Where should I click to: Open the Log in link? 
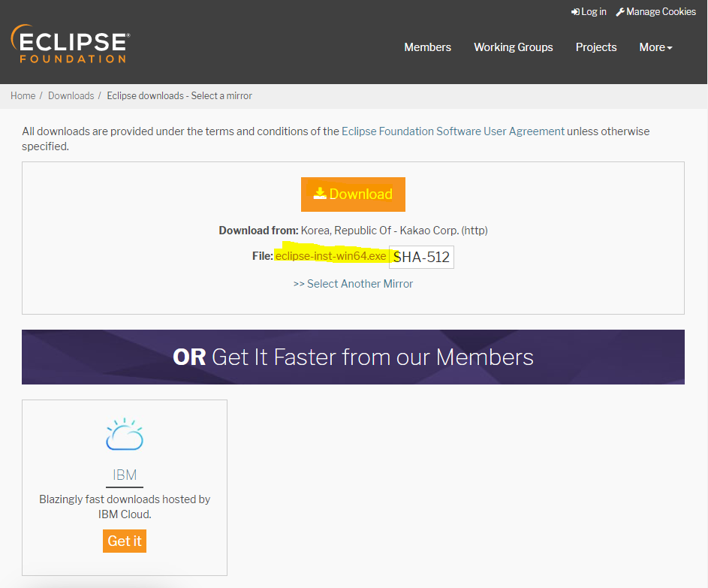589,12
